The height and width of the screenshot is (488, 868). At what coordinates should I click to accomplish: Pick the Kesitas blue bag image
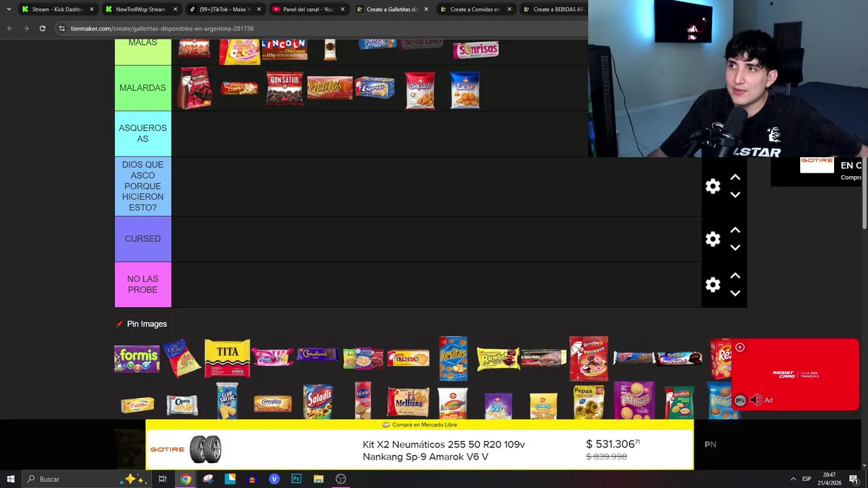[453, 359]
